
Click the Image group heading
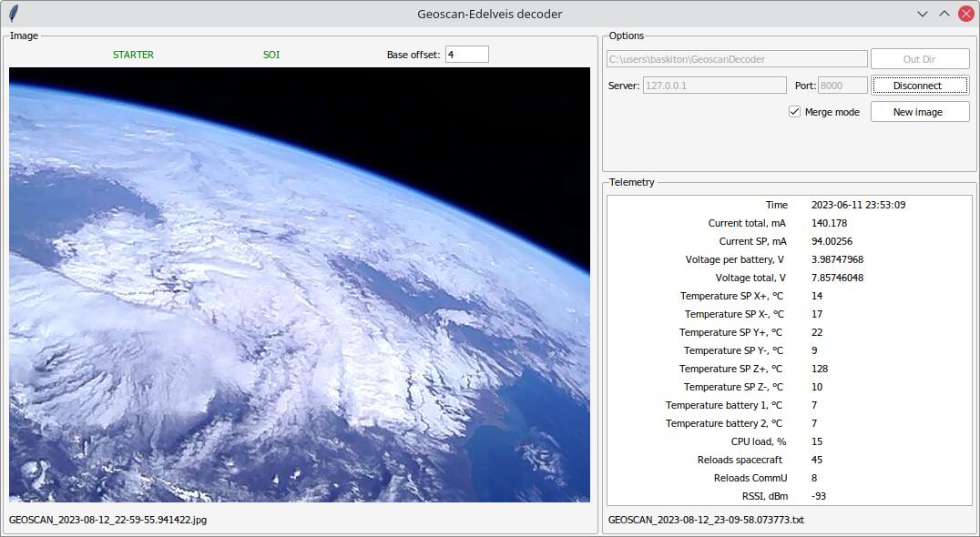point(24,35)
